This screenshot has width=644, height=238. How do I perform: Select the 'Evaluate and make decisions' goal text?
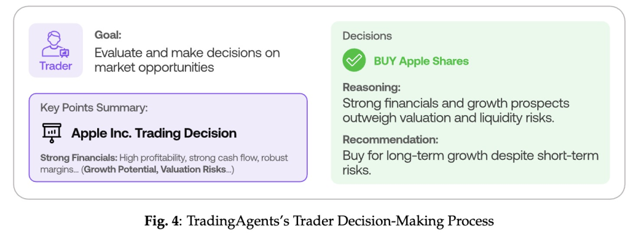pyautogui.click(x=187, y=52)
